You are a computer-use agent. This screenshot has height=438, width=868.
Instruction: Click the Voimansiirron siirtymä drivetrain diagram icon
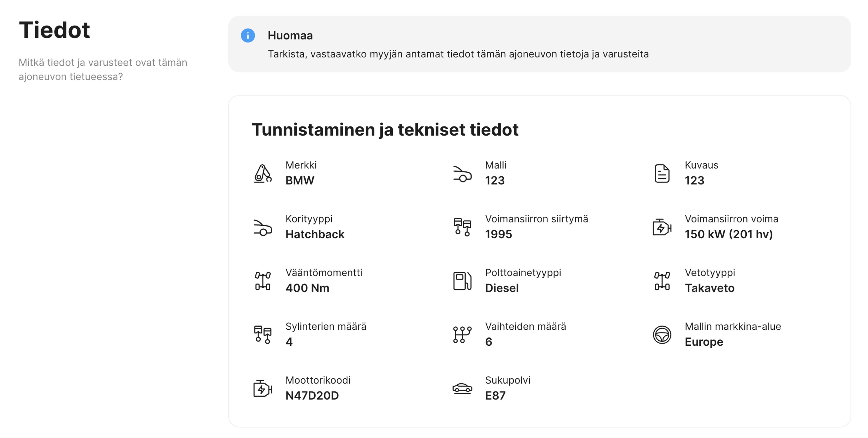462,227
